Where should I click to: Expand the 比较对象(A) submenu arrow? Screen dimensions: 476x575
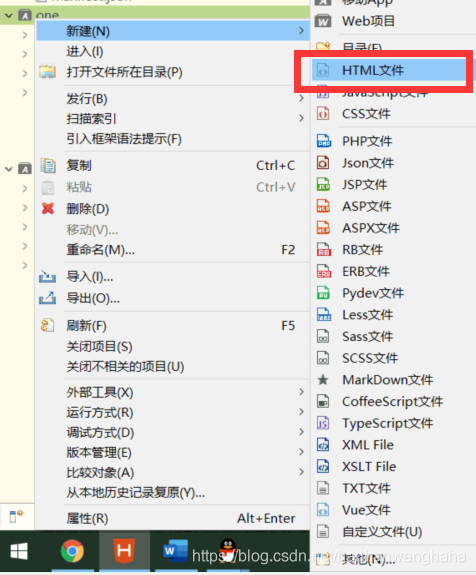point(301,472)
